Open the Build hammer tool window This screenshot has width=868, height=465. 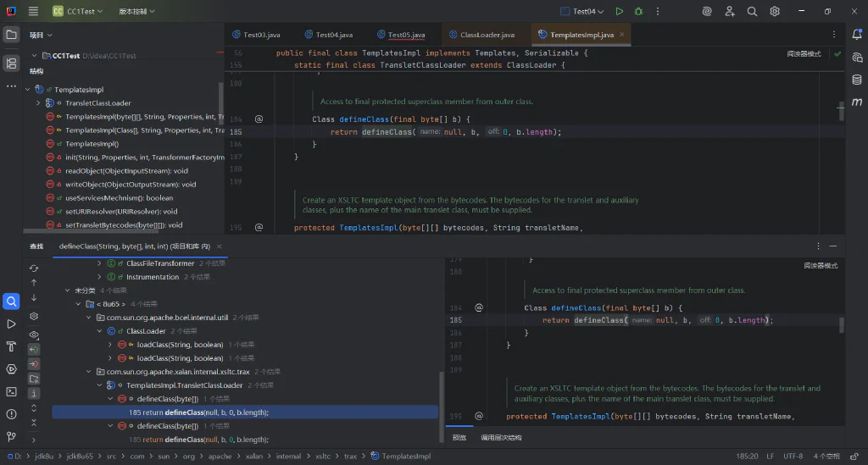[11, 346]
